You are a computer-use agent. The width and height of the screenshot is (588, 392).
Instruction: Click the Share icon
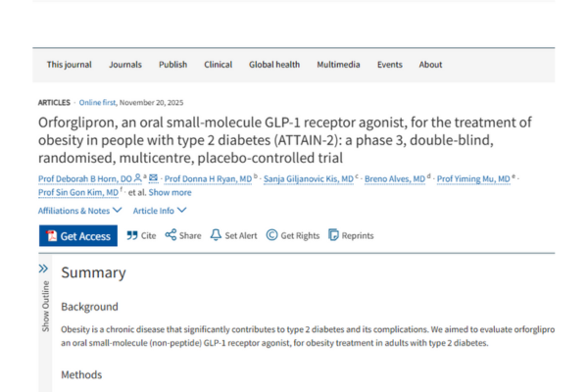click(x=171, y=235)
